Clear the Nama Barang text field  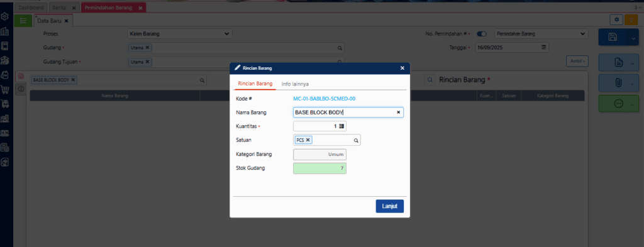tap(398, 112)
